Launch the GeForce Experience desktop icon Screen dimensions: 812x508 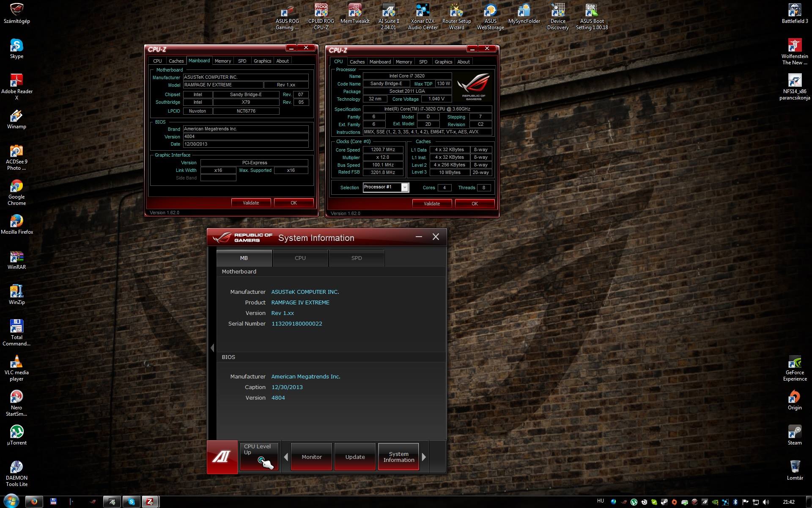coord(795,368)
